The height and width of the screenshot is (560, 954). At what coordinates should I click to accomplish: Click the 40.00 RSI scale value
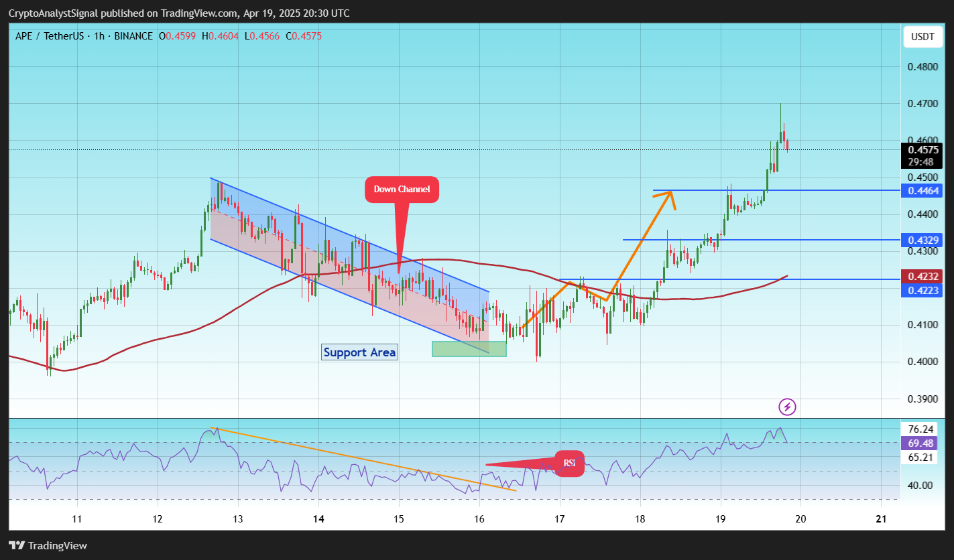point(921,486)
